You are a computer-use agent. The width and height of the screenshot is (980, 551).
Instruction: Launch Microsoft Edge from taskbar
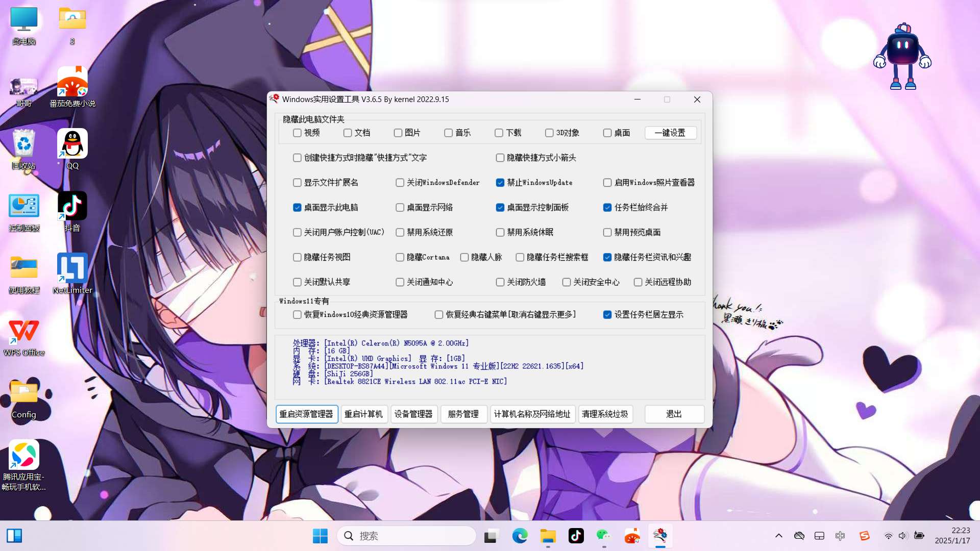[520, 536]
